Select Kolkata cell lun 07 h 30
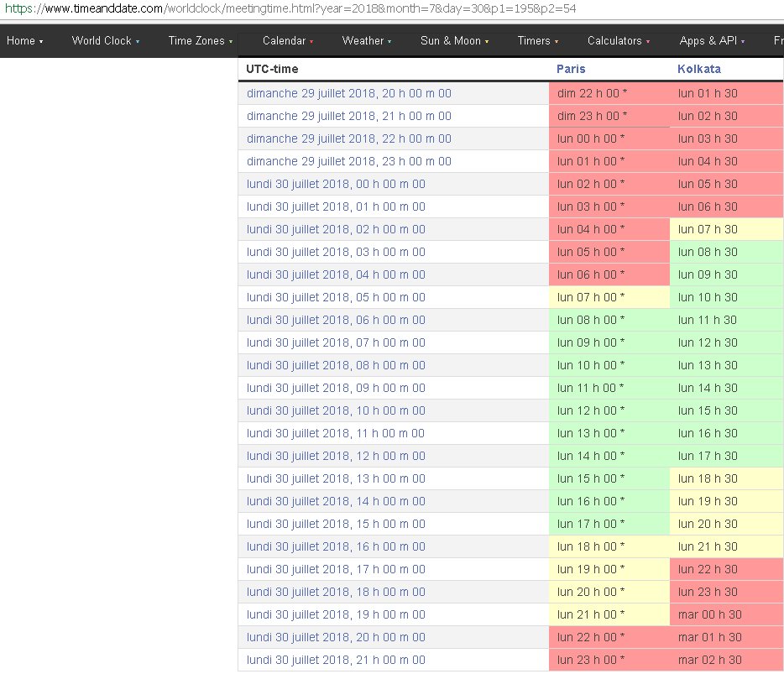This screenshot has height=674, width=784. 726,229
